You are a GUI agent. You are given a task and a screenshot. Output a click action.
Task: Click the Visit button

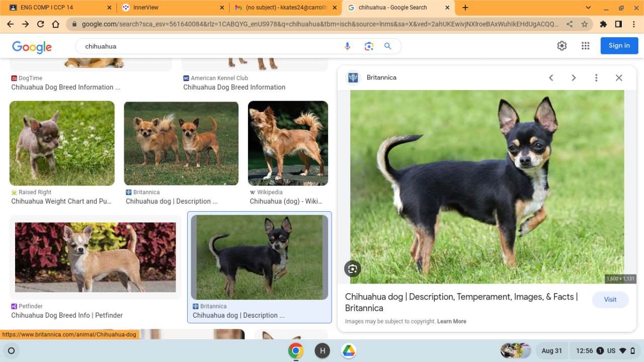[610, 300]
